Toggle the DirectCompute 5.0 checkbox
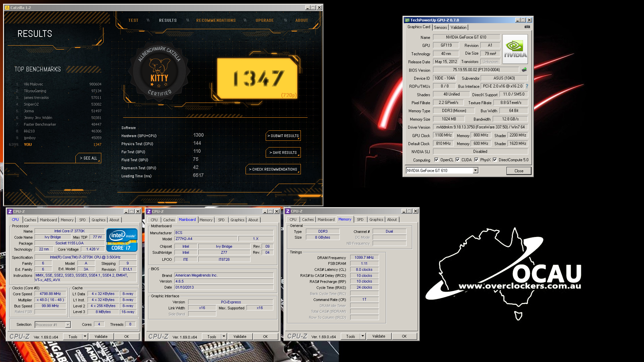The image size is (644, 362). pos(495,160)
